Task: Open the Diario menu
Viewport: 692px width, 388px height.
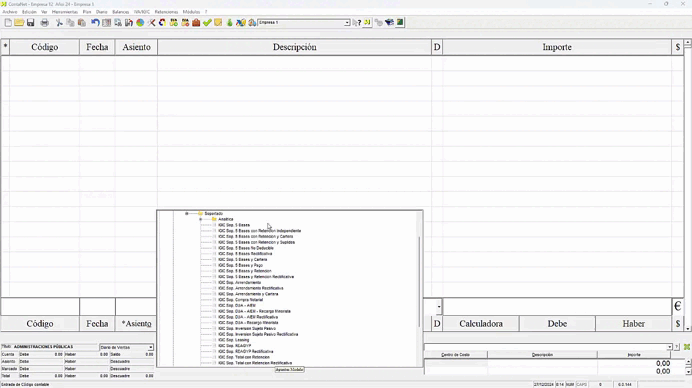Action: (102, 12)
